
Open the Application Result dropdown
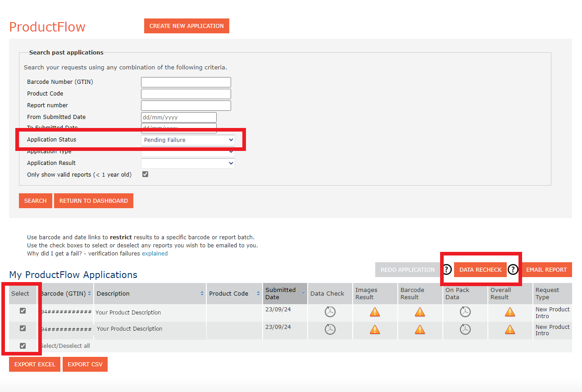[x=188, y=163]
